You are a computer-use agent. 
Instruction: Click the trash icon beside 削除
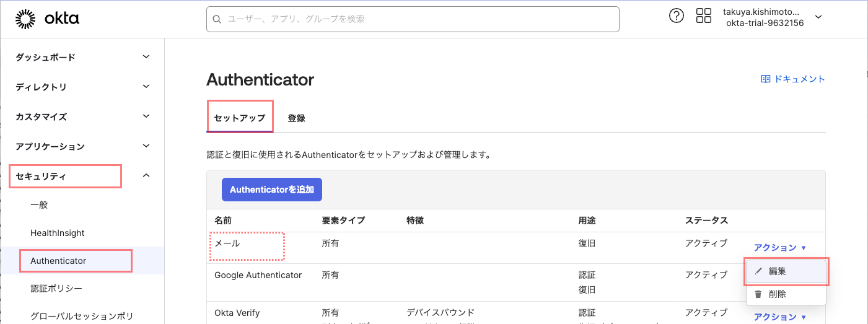758,294
